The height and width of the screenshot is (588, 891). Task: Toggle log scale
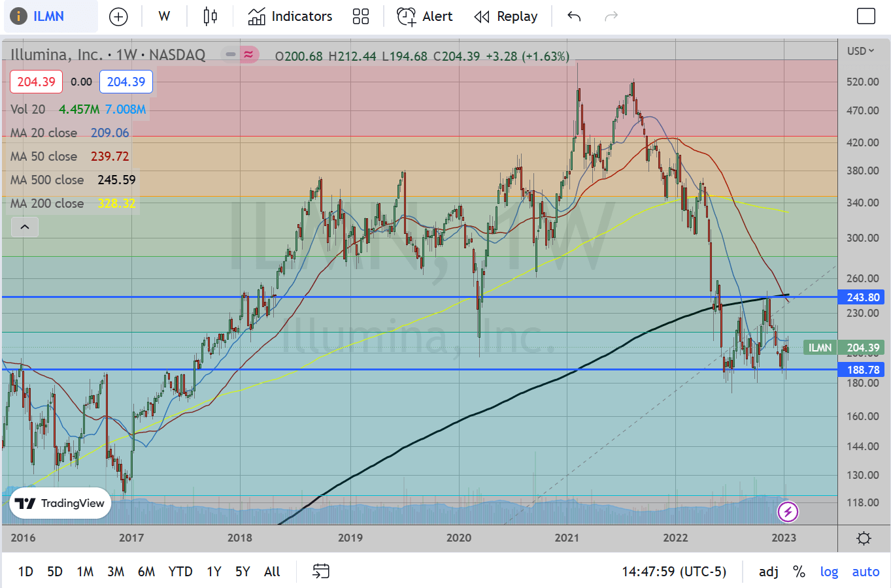click(x=829, y=572)
